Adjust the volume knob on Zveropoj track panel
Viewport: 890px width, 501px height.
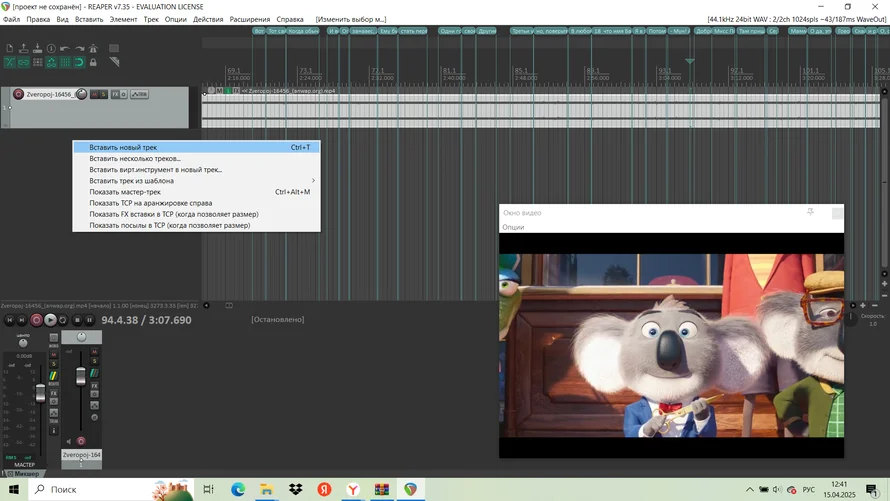(81, 94)
